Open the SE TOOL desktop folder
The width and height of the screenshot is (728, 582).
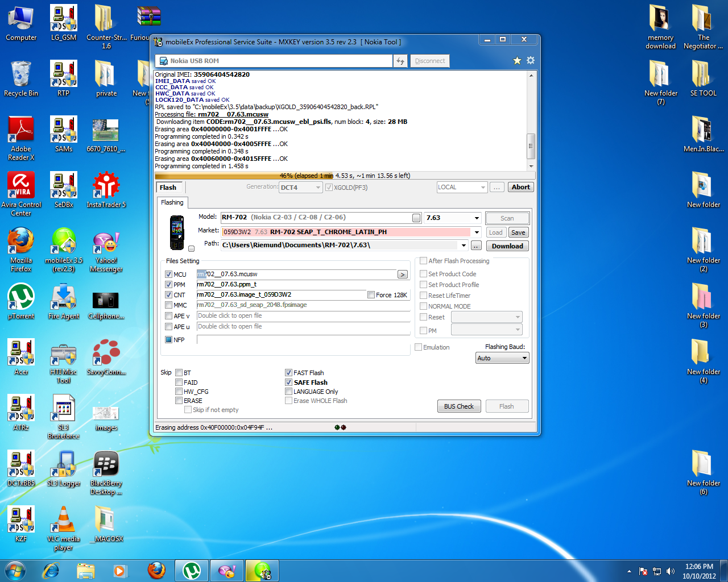(x=704, y=79)
